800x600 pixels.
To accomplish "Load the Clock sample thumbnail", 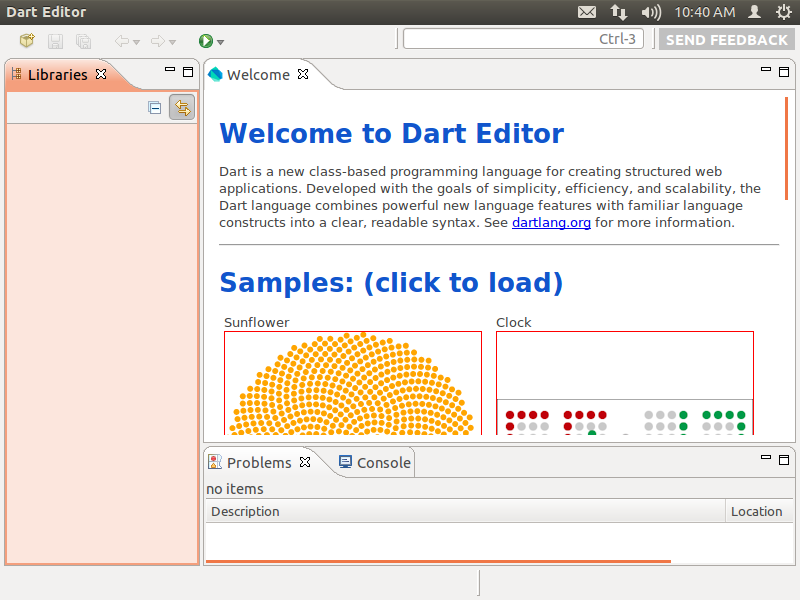I will point(625,383).
